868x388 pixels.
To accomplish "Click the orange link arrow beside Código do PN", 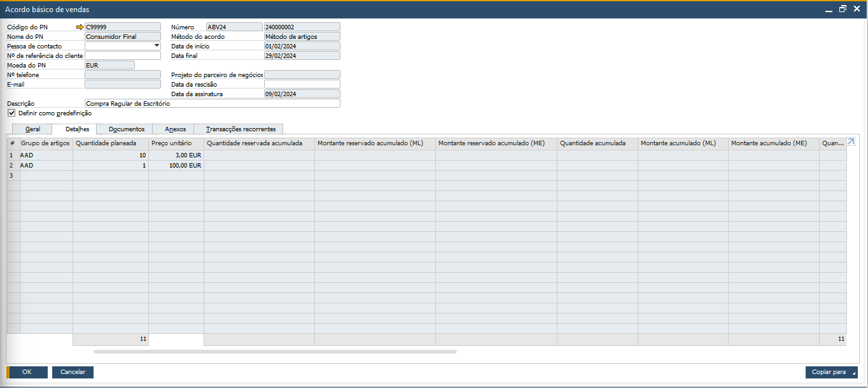I will pos(80,27).
